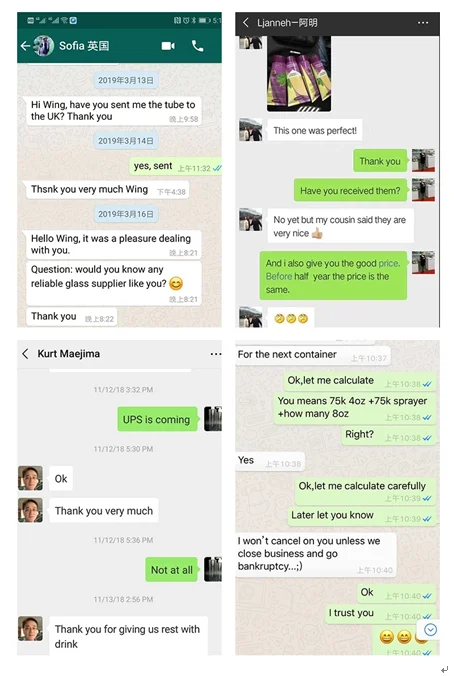Go back from the Sofia chat
This screenshot has width=454, height=676.
pos(25,46)
